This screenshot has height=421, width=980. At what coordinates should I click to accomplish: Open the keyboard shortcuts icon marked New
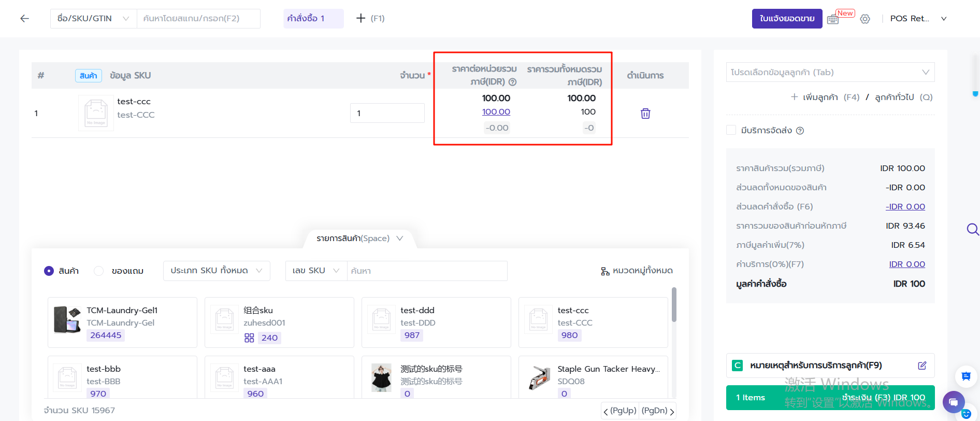point(833,19)
